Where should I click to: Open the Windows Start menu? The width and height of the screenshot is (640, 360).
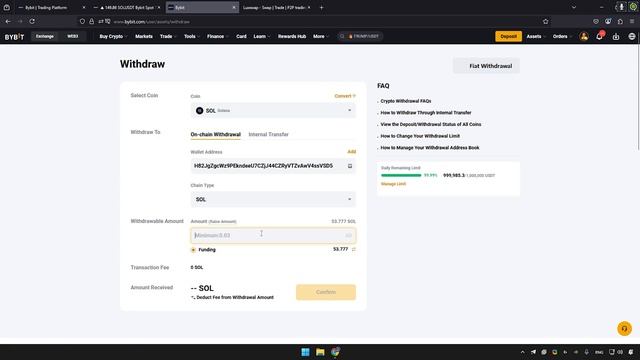(x=305, y=352)
